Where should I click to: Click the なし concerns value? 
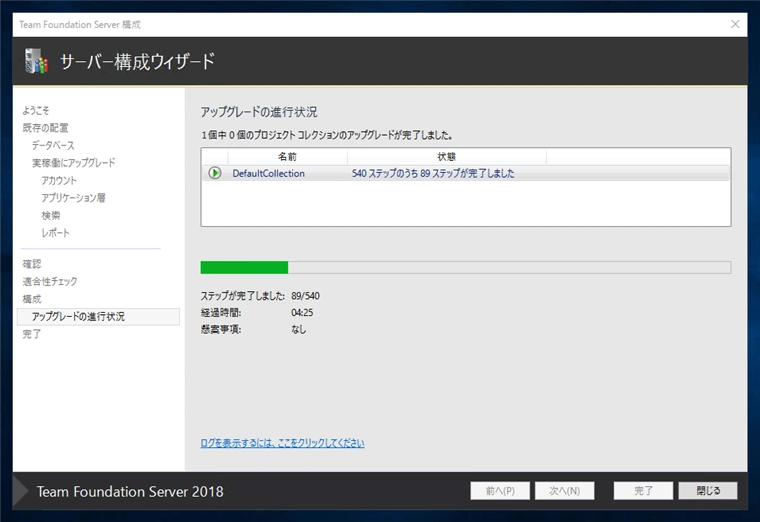[x=299, y=329]
